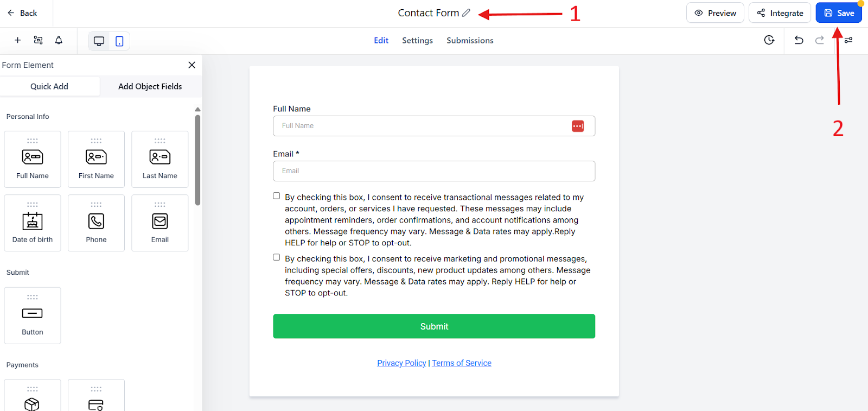868x411 pixels.
Task: Click the workflow/connections icon in the sidebar
Action: (x=38, y=40)
